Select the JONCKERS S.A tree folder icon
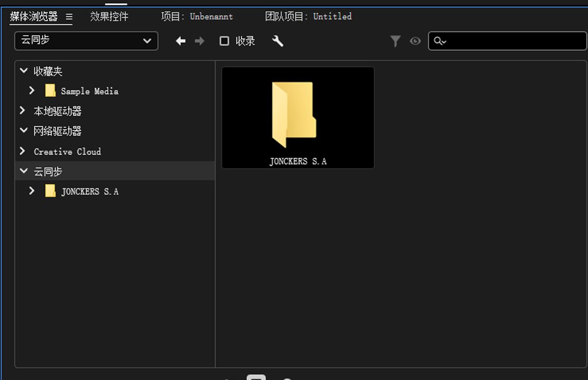This screenshot has width=588, height=380. [x=50, y=191]
